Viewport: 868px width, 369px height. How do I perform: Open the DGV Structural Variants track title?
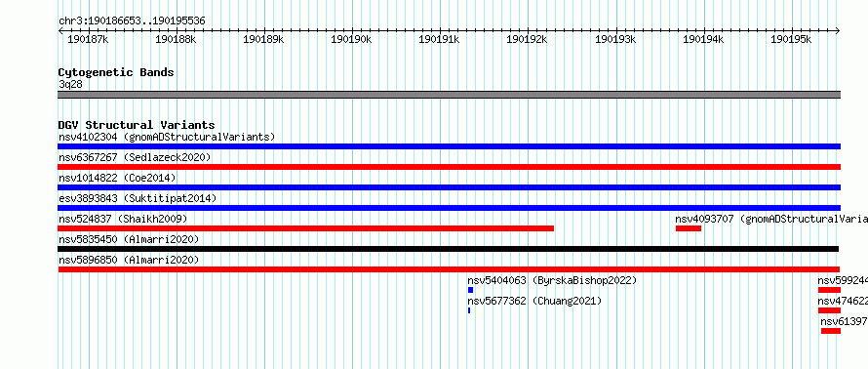(x=137, y=125)
